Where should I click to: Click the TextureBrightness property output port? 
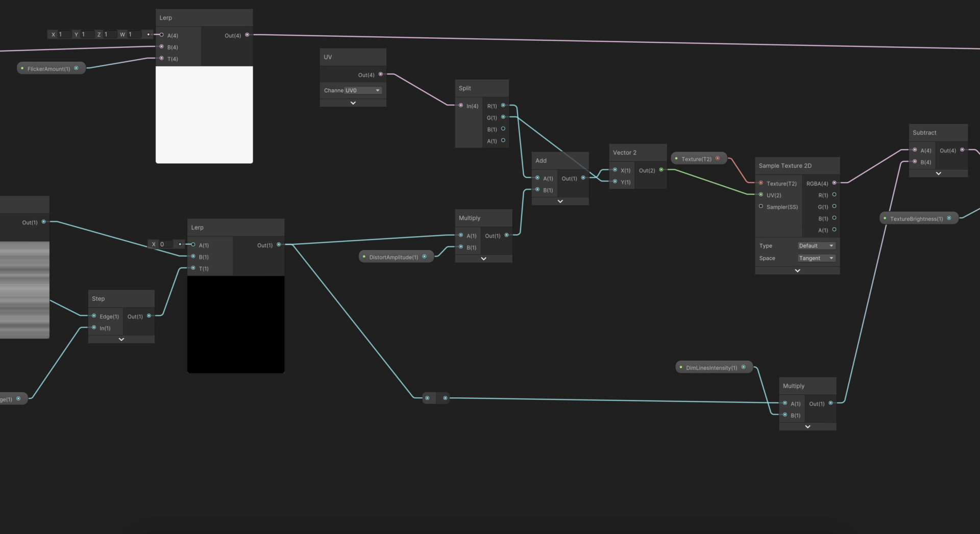point(949,218)
